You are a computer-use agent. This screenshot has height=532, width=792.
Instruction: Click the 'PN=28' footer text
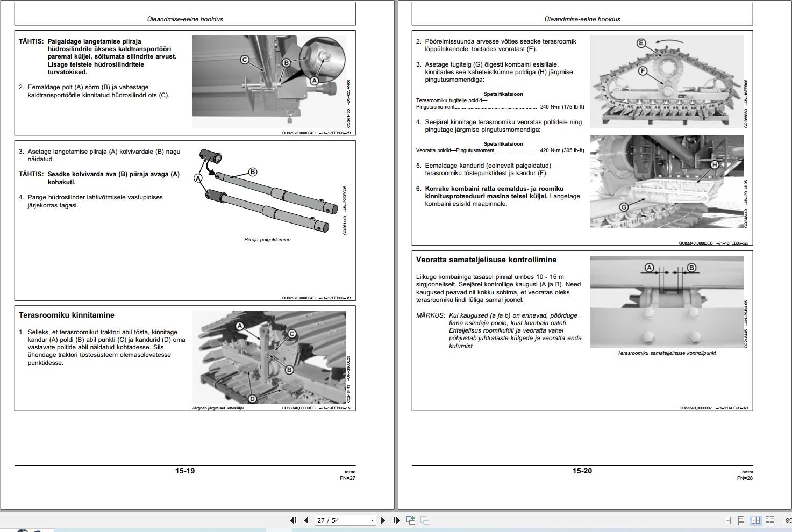[x=745, y=478]
